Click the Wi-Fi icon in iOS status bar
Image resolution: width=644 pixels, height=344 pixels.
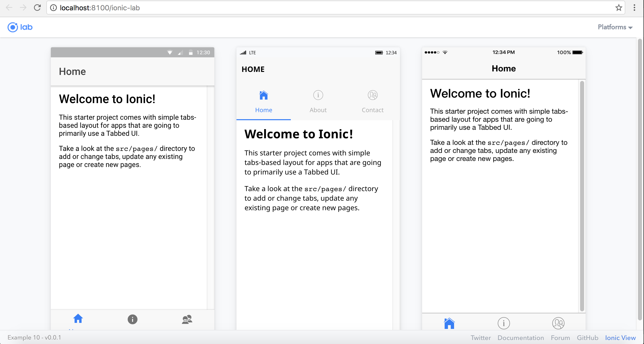[x=445, y=52]
